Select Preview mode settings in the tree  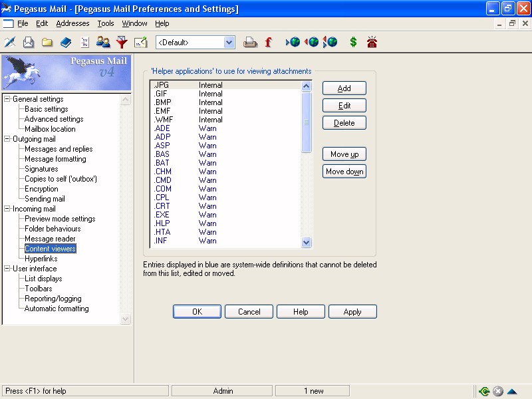(x=60, y=219)
